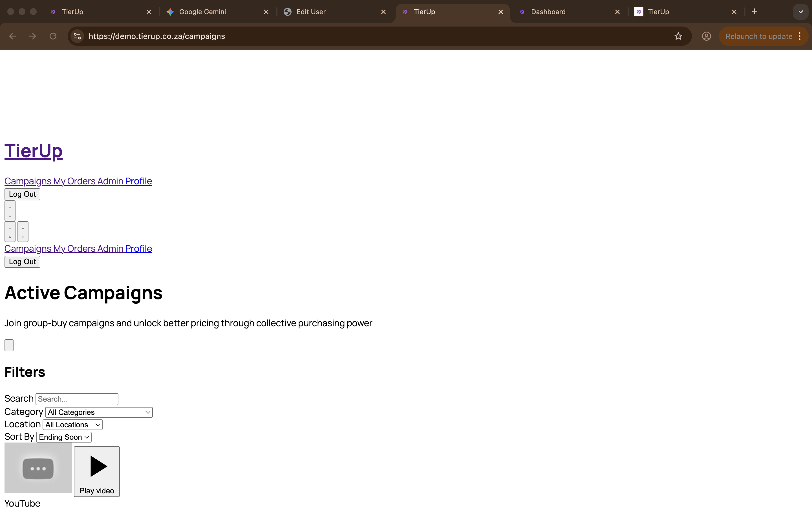Click Log Out button above the theme toggles

pos(22,194)
